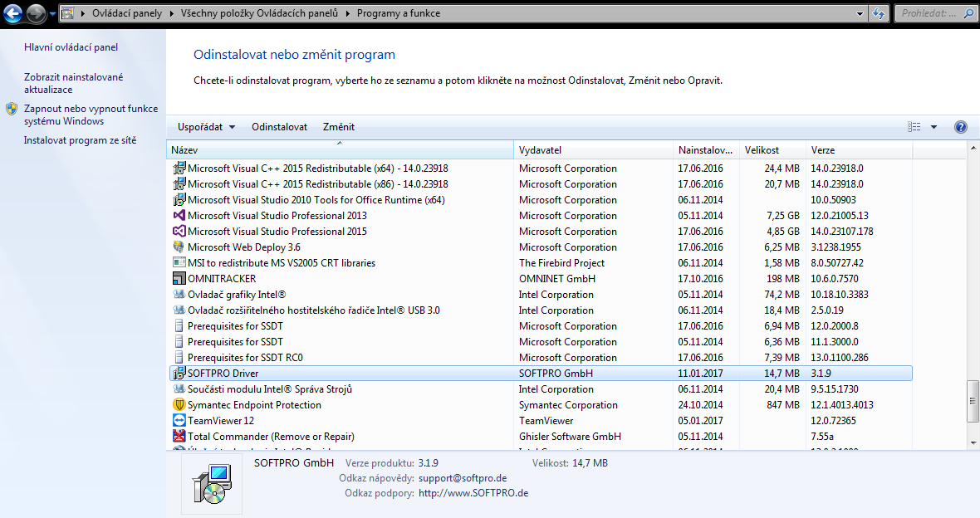Click Symantec Endpoint Protection shield icon

pyautogui.click(x=179, y=405)
